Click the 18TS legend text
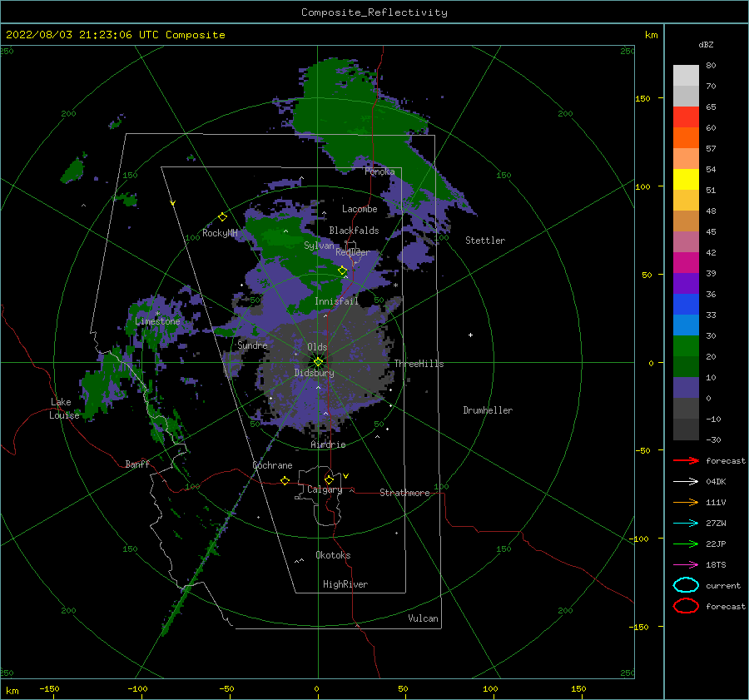749x700 pixels. click(716, 565)
